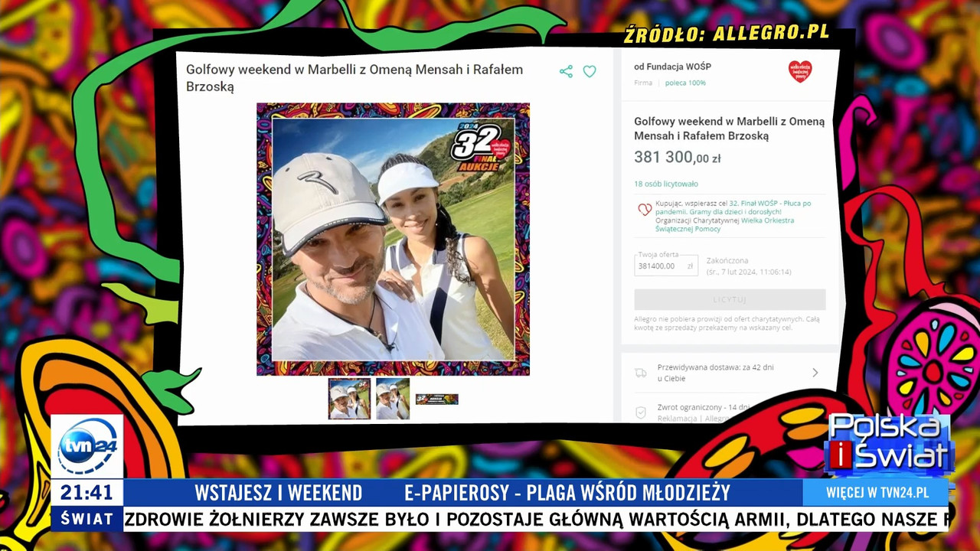This screenshot has width=980, height=551.
Task: Click the 'ŹRÓDŁO: ALLEGRO.PL' source caption
Action: (x=727, y=34)
